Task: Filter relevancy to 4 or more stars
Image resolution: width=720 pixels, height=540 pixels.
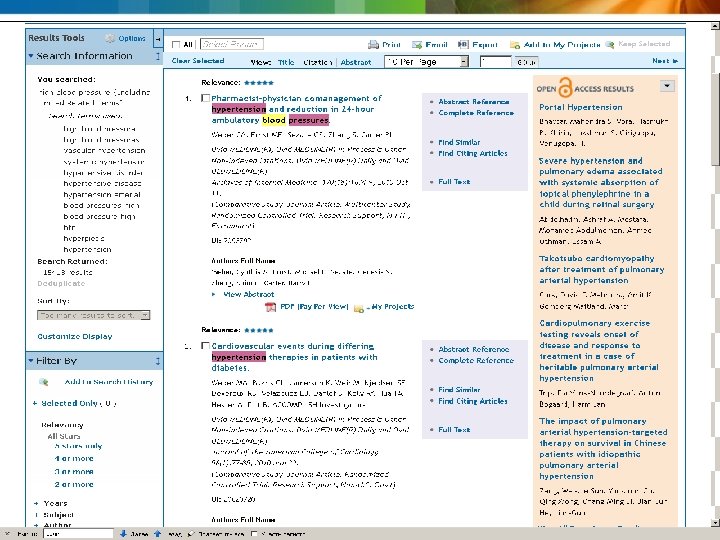Action: [x=74, y=459]
